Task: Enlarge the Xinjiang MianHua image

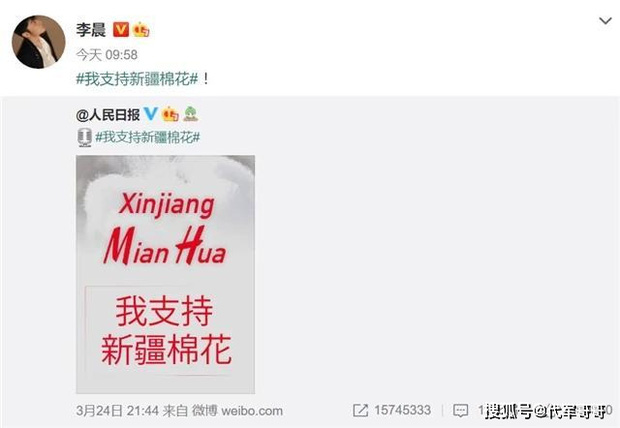Action: click(165, 274)
